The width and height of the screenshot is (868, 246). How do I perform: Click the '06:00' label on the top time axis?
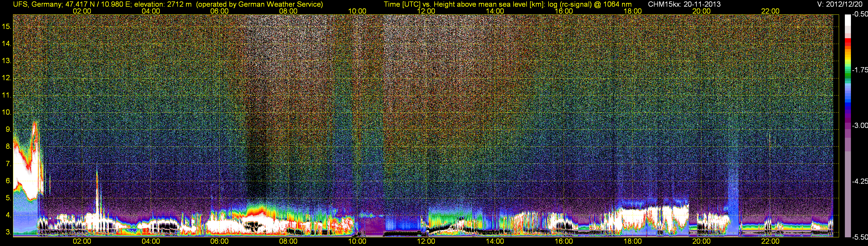coord(219,11)
